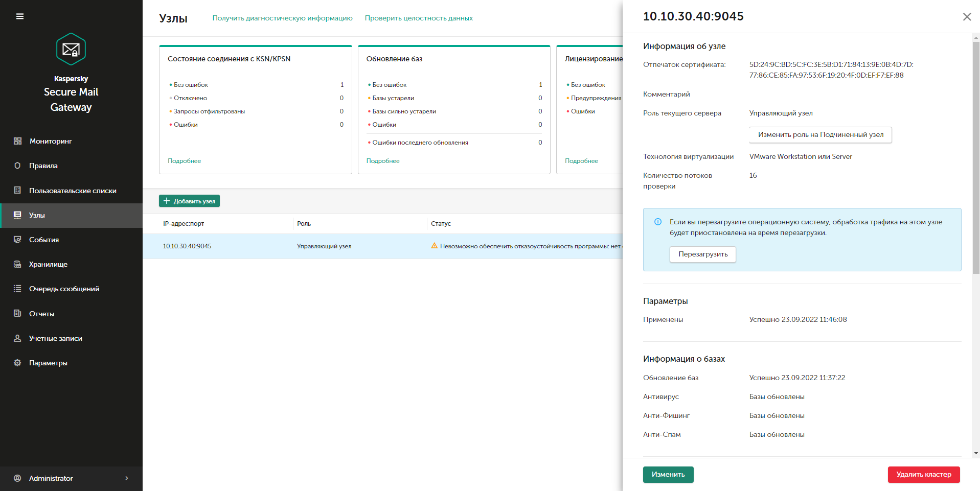Click the Антивирус Базы обновлены value
This screenshot has width=980, height=491.
click(777, 397)
